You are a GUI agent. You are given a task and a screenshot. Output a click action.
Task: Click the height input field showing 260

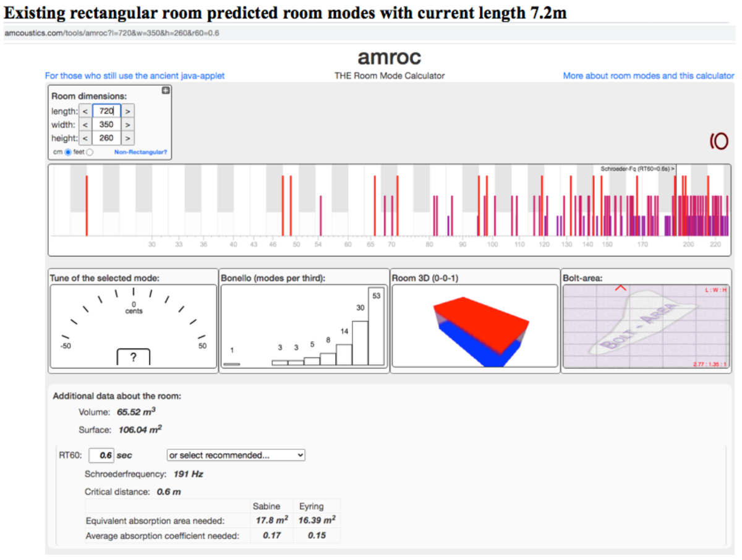point(106,138)
